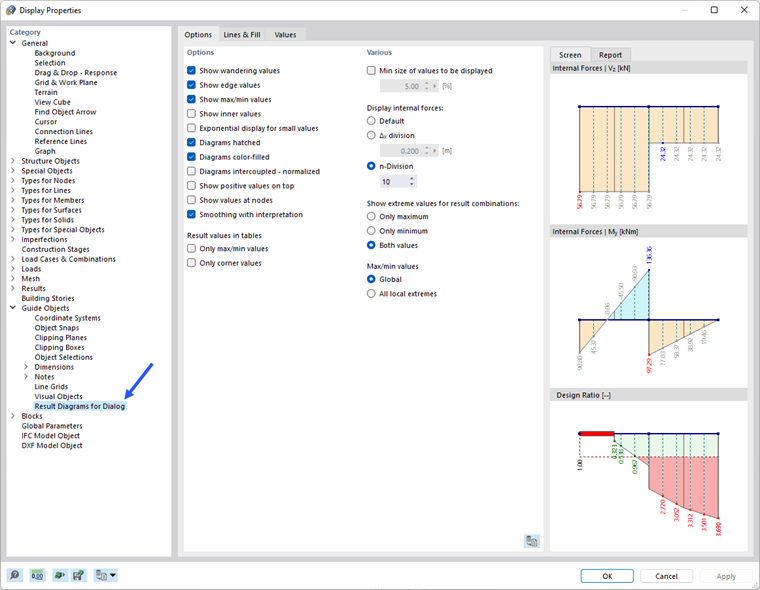The image size is (760, 590).
Task: Enable Diagrams intercoupled - normalized
Action: [x=191, y=171]
